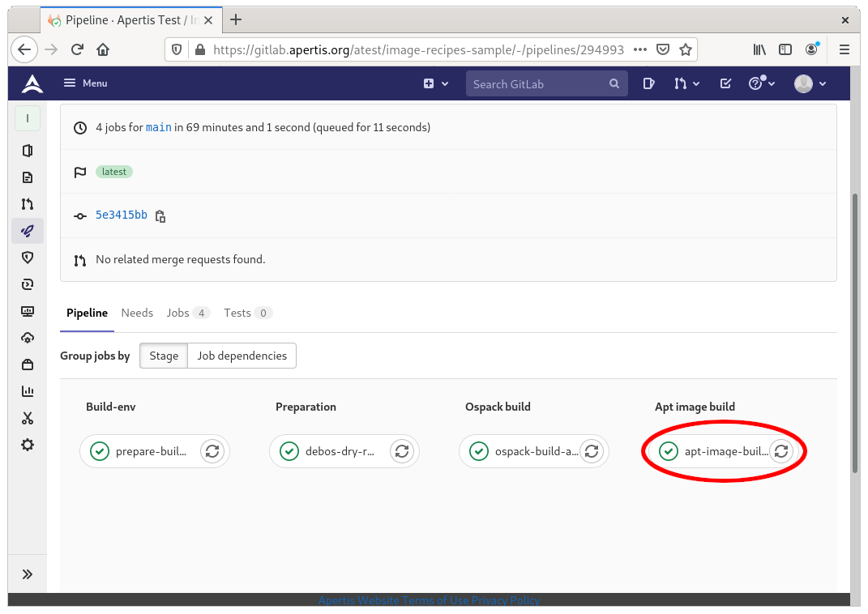Open Analytics chart icon in sidebar
Screen dimensions: 868x614
point(27,391)
